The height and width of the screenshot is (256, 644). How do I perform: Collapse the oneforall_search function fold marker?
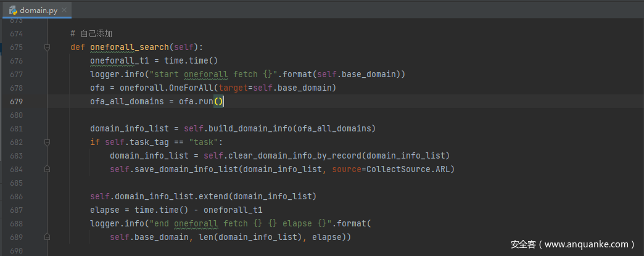pyautogui.click(x=47, y=47)
